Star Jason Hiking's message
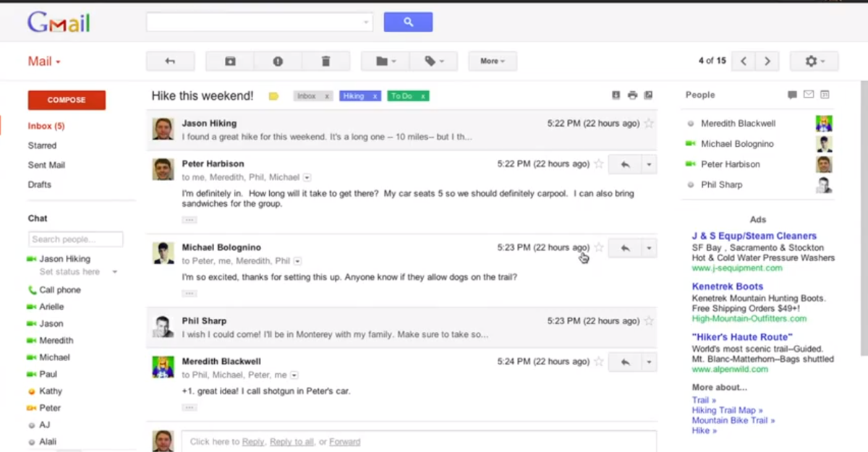 pyautogui.click(x=649, y=124)
